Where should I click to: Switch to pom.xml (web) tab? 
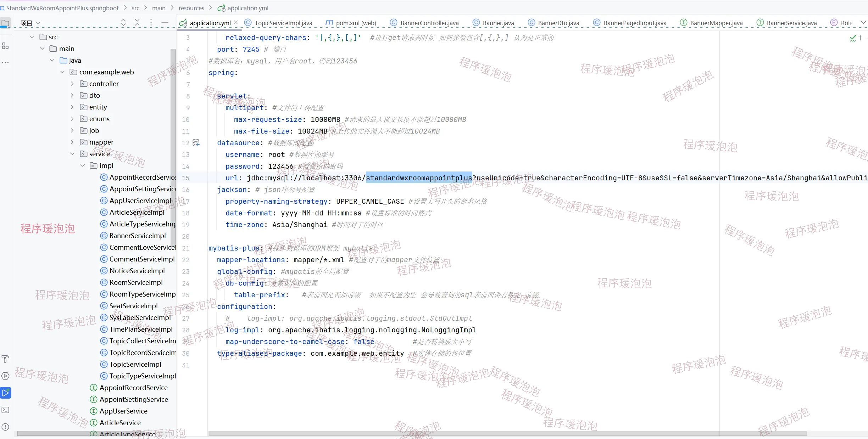356,23
